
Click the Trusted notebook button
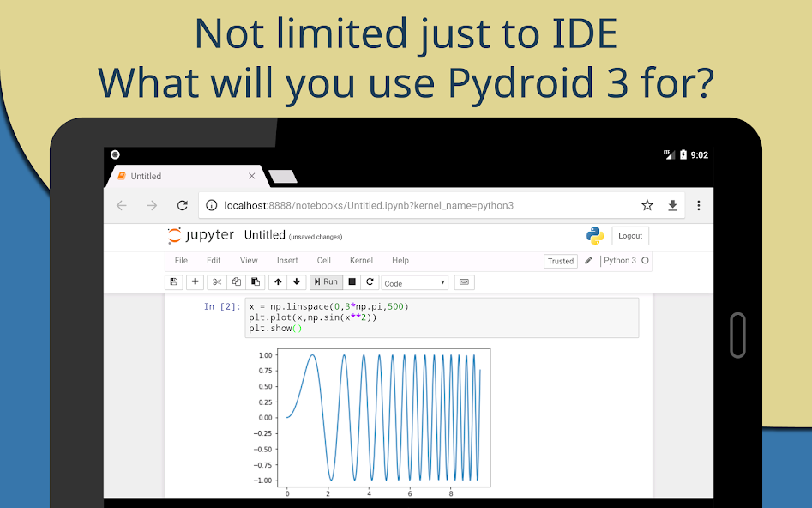pos(560,260)
